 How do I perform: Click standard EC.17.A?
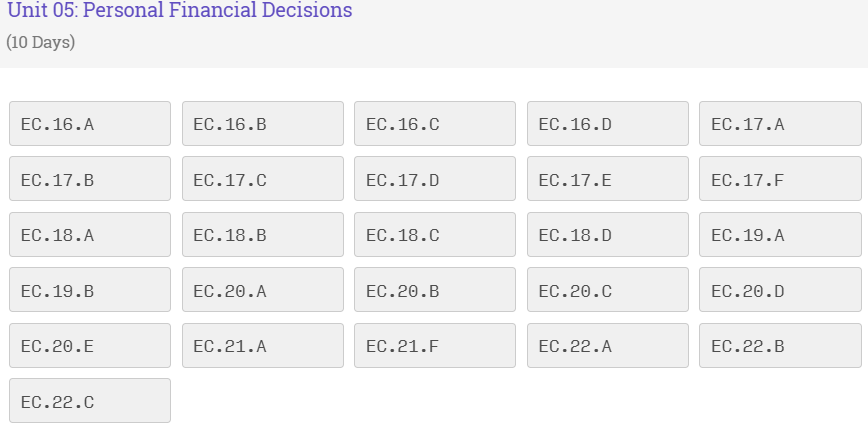[x=780, y=124]
